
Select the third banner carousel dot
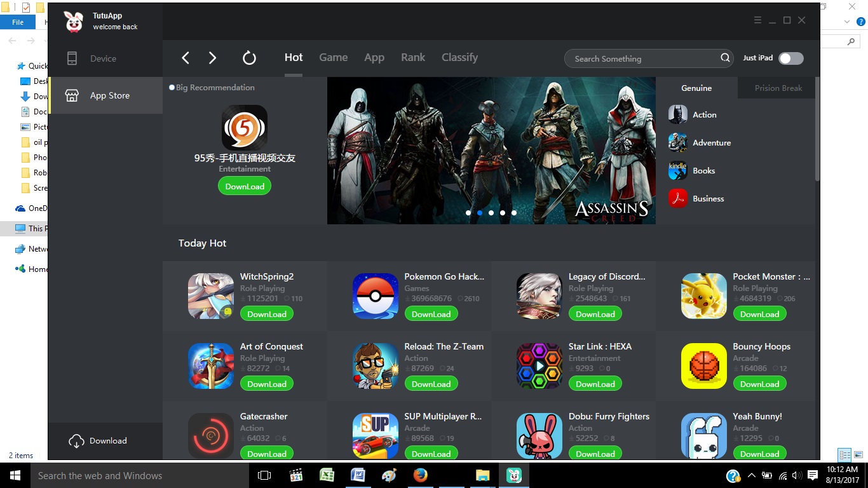tap(491, 213)
